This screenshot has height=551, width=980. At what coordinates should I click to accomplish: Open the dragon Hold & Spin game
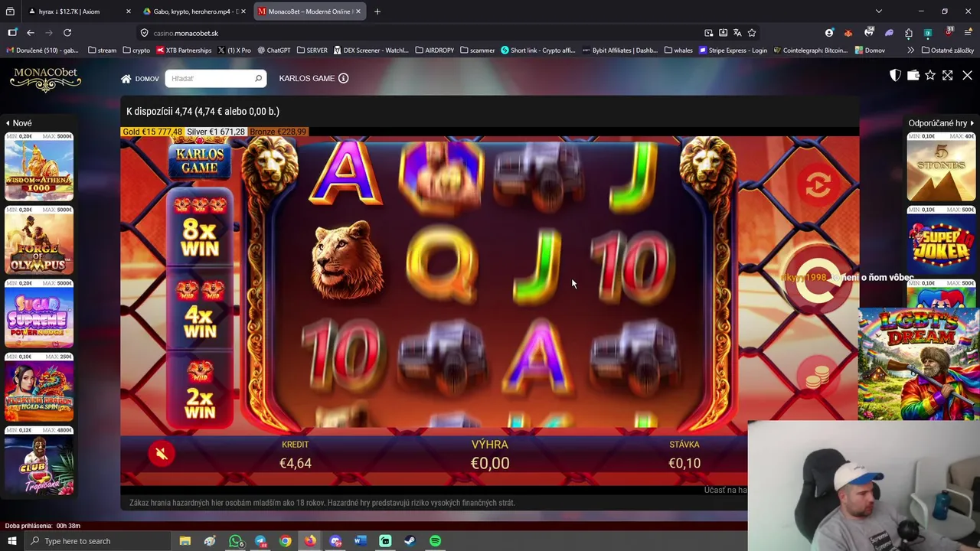[x=39, y=387]
